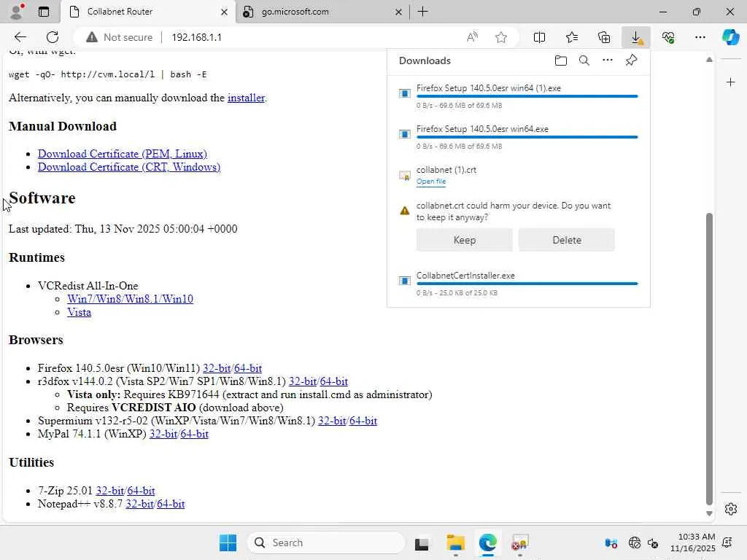Screen dimensions: 747x560
Task: Reload the page with the refresh icon
Action: [53, 37]
